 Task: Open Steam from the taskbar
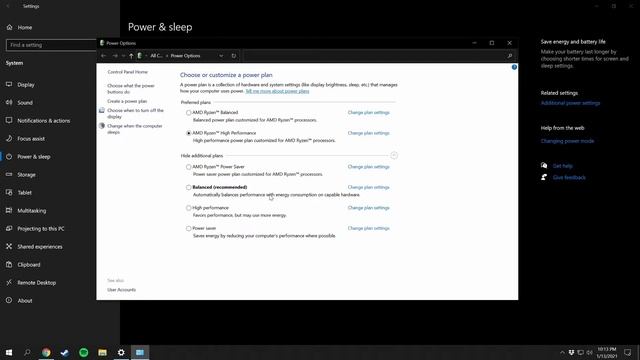click(x=65, y=352)
